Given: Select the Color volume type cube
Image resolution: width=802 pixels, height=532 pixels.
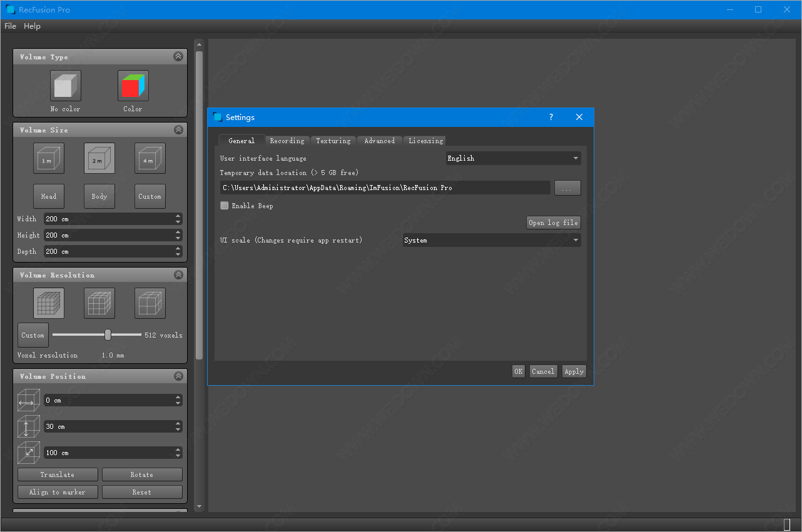Looking at the screenshot, I should click(x=133, y=86).
